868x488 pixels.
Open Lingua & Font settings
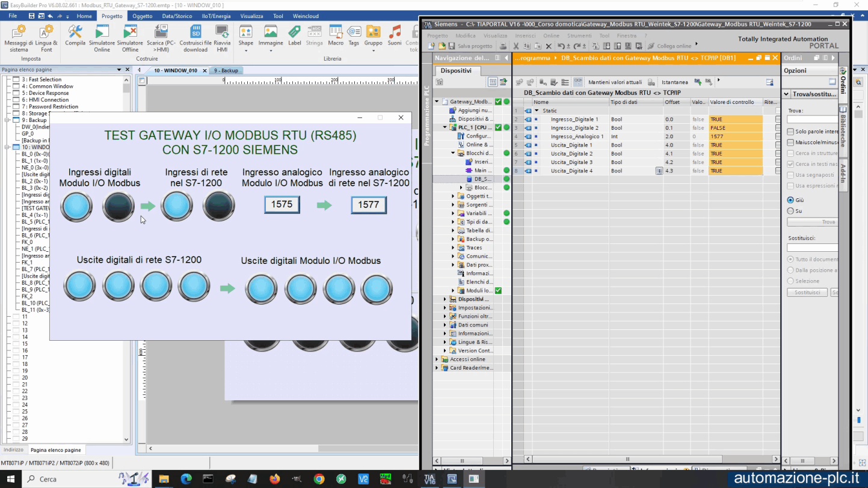click(46, 38)
